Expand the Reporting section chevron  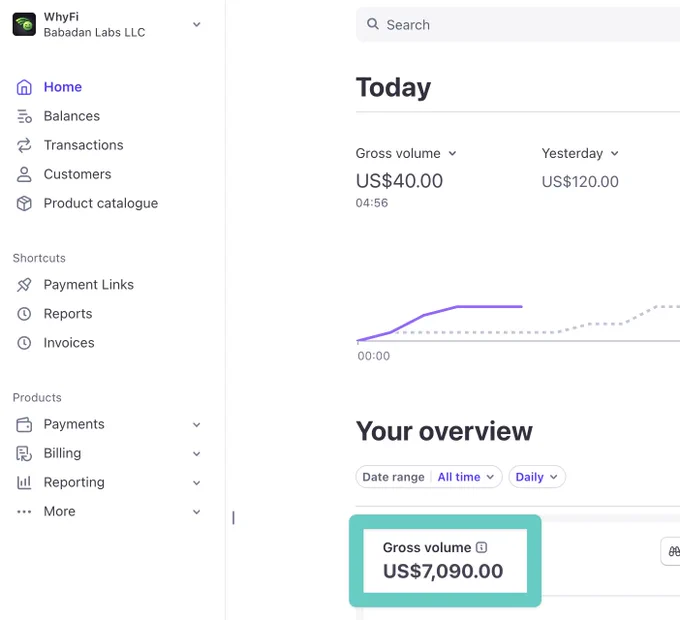(196, 483)
